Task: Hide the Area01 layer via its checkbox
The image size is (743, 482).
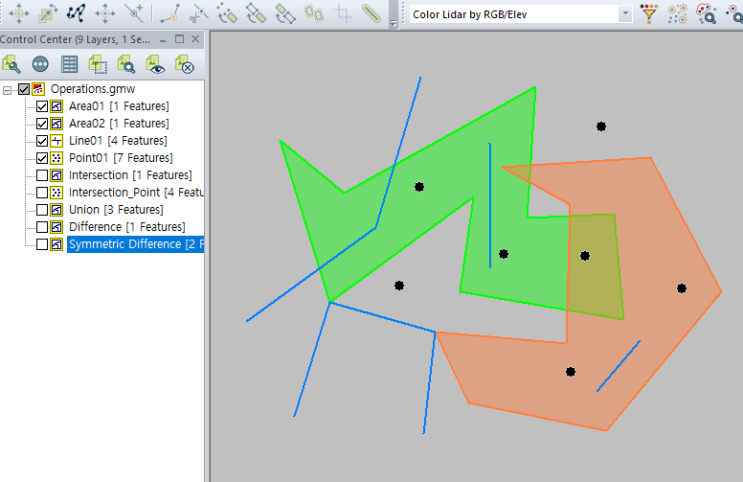Action: point(42,106)
